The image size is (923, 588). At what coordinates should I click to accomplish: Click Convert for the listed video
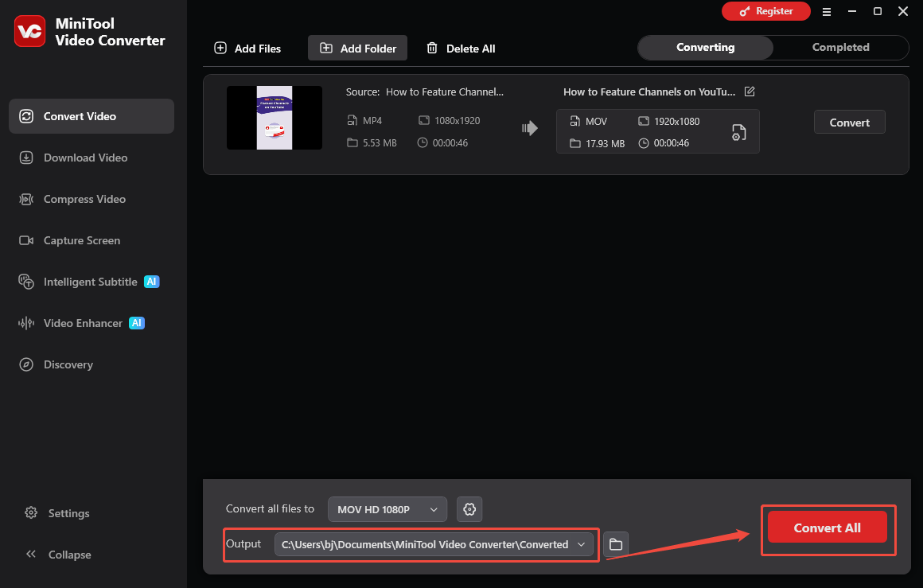click(850, 123)
